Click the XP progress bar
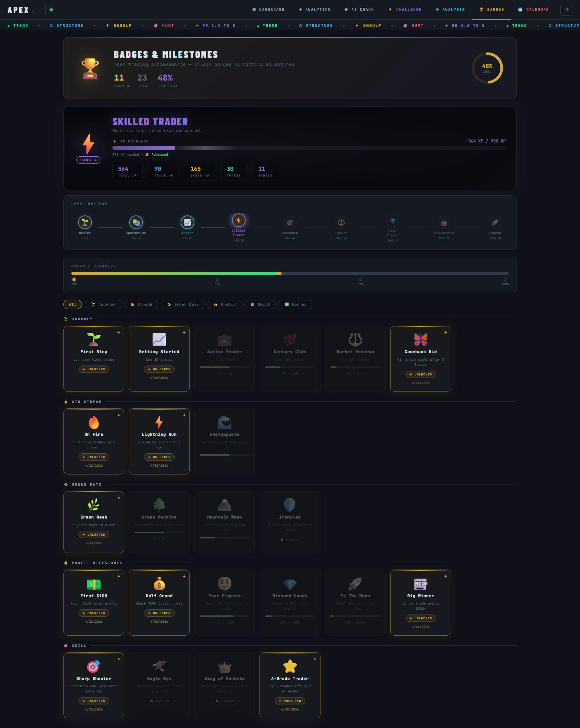 pos(309,148)
